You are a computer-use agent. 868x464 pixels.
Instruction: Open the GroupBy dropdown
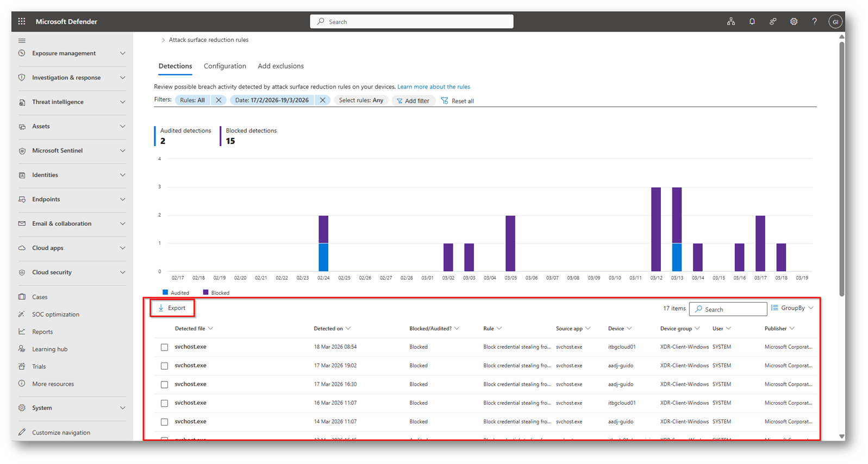[x=792, y=308]
